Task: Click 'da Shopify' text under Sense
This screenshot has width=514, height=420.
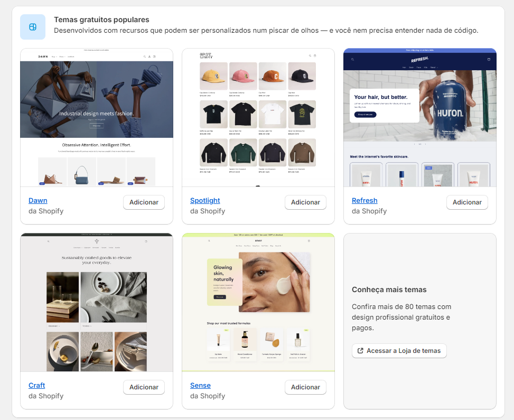Action: (208, 396)
